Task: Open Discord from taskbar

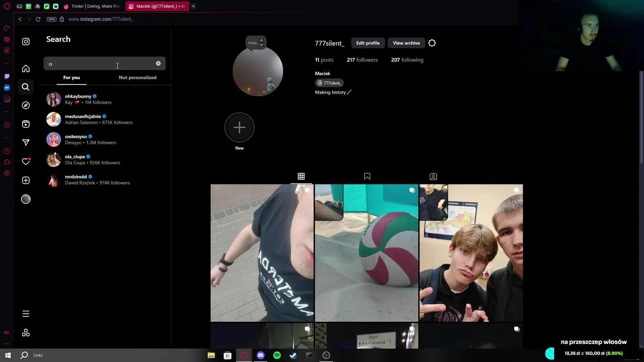Action: point(261,355)
